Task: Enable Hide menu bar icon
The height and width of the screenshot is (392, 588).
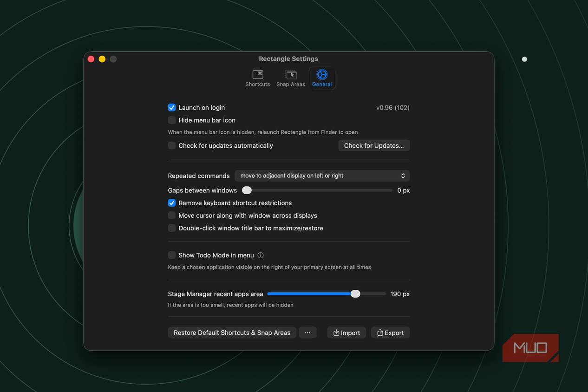Action: (x=172, y=120)
